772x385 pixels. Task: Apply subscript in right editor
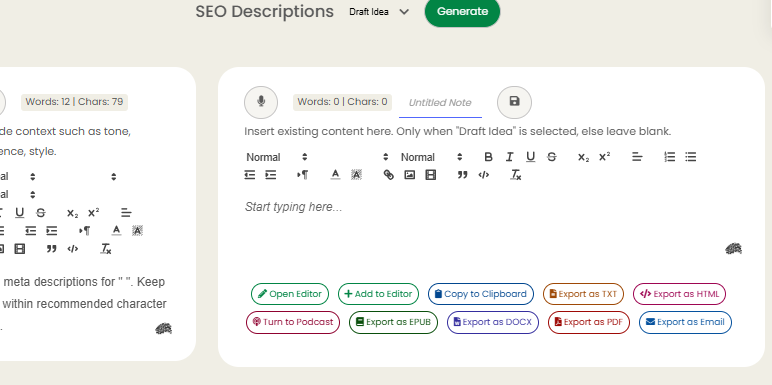[583, 157]
